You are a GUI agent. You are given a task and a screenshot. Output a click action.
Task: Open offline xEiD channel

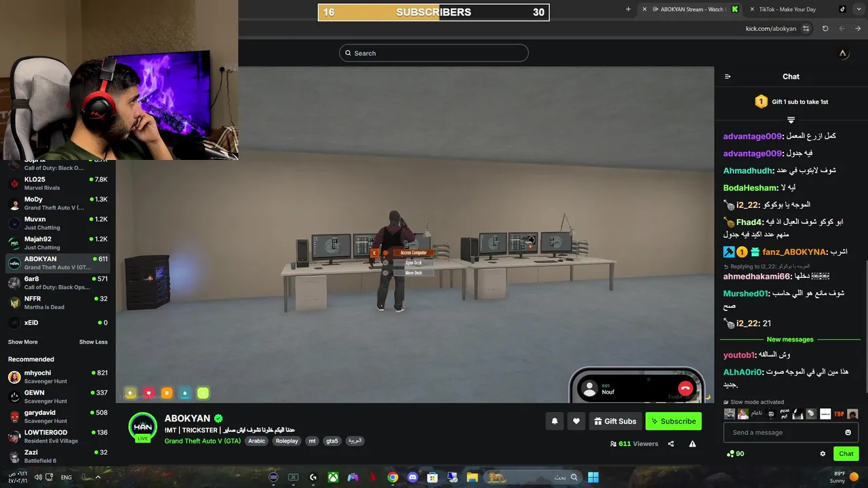(x=58, y=323)
